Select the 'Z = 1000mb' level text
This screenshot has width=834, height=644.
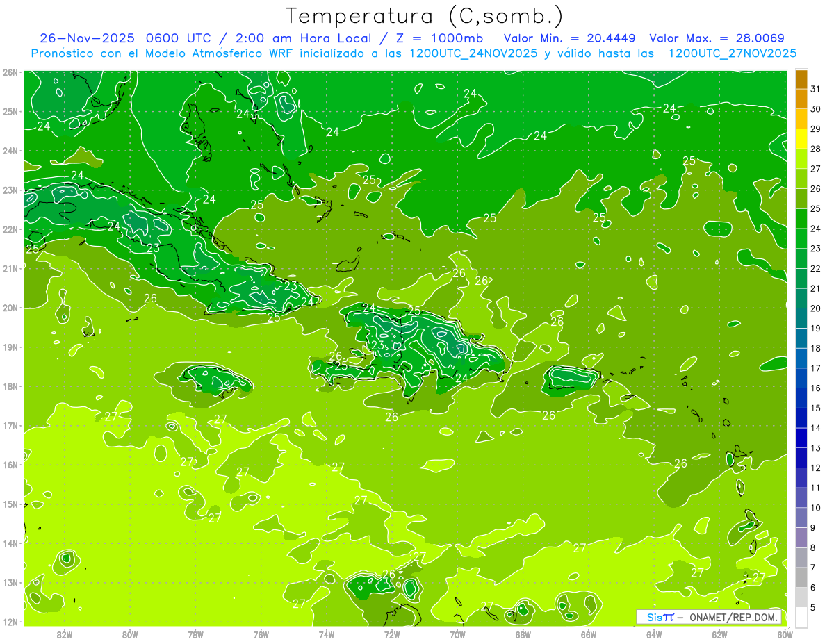click(439, 38)
